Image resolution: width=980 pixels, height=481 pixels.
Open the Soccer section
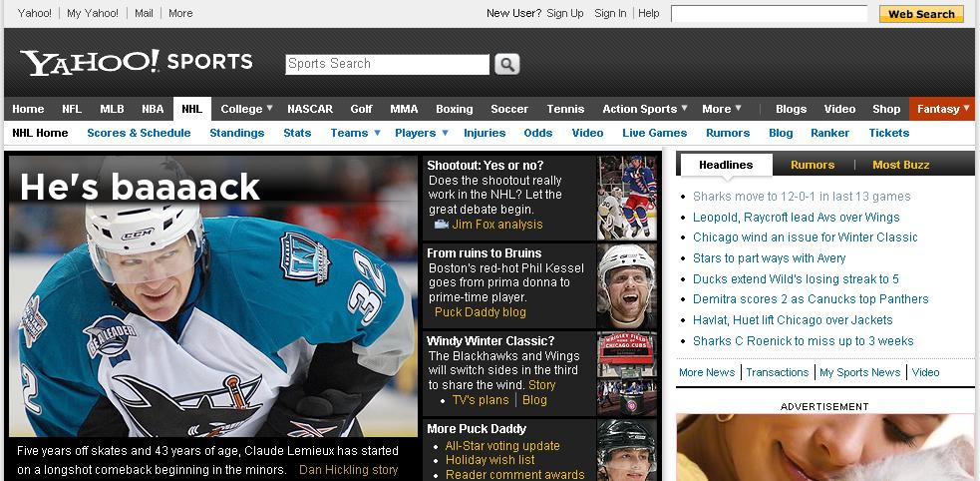tap(509, 109)
